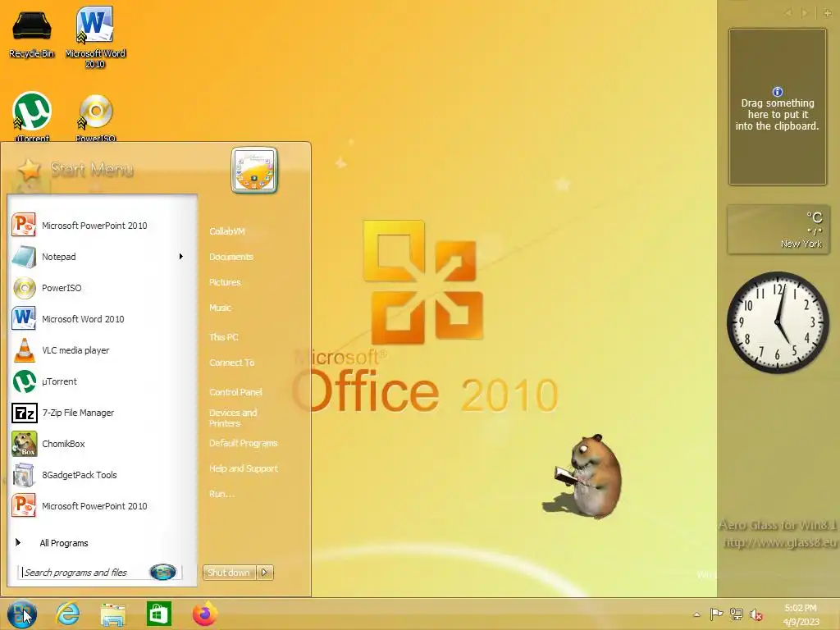Click the Search programs and files box
Viewport: 840px width, 630px height.
[84, 572]
